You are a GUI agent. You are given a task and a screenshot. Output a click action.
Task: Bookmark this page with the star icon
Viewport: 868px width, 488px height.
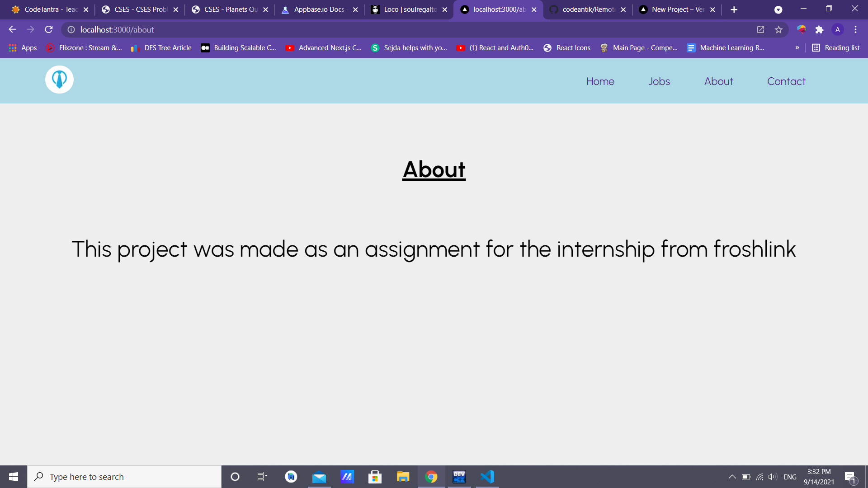(x=778, y=30)
